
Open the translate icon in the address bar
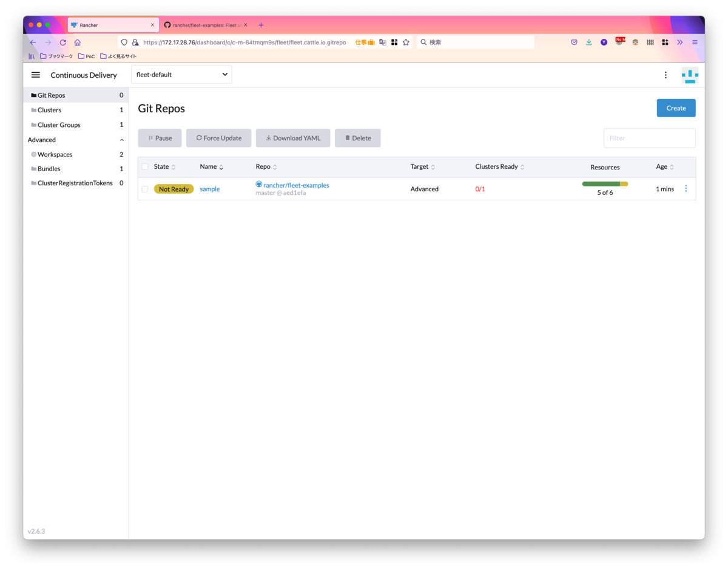pos(382,42)
